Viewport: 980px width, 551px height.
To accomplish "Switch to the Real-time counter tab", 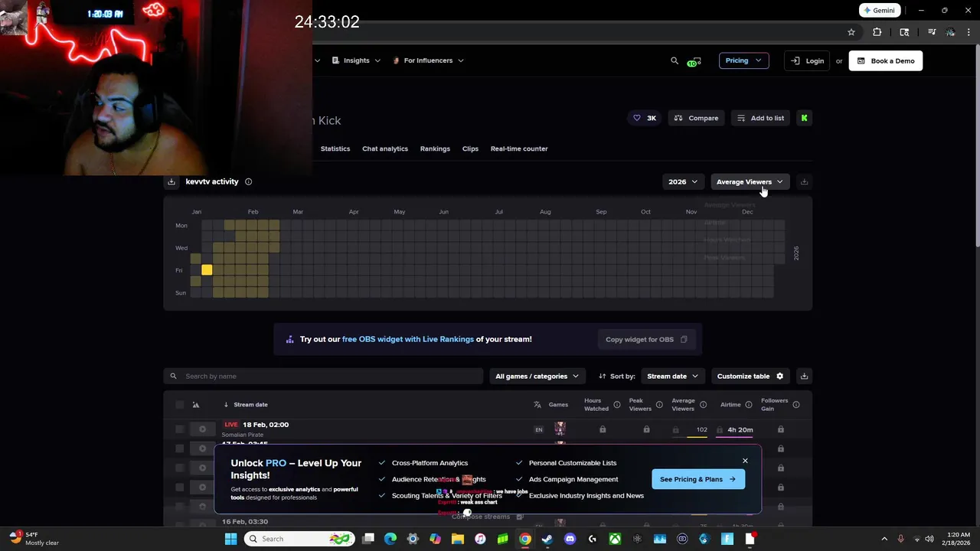I will 519,148.
